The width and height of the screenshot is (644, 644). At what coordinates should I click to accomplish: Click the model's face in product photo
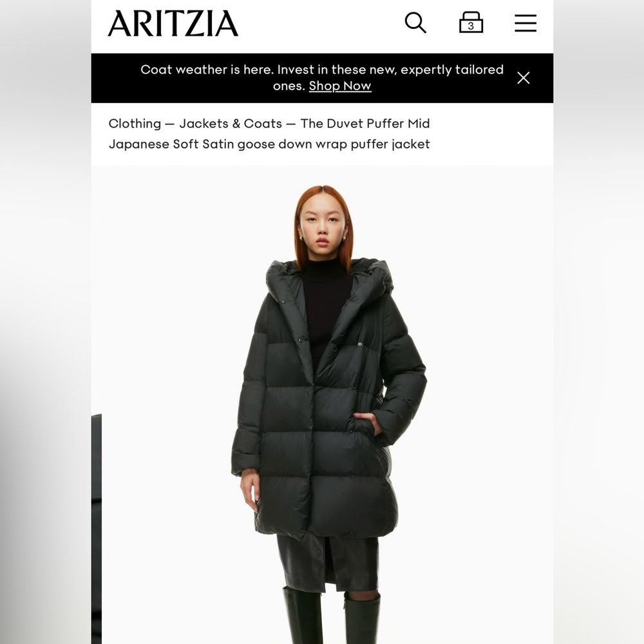click(x=323, y=229)
